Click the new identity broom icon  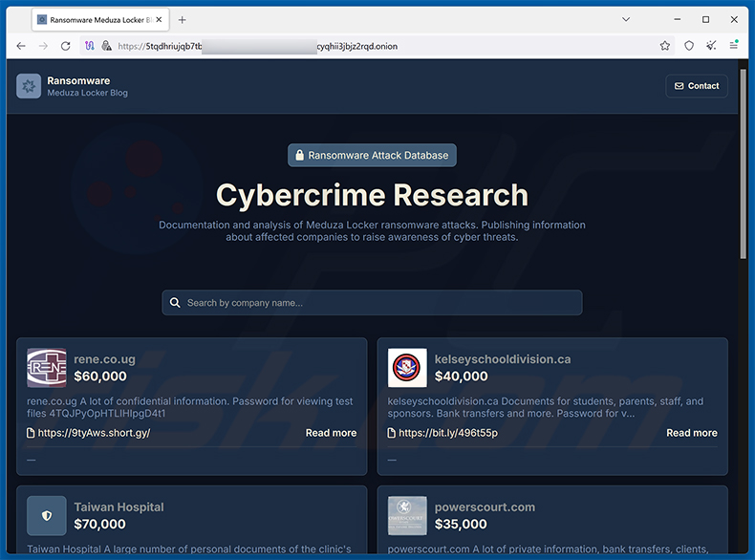pyautogui.click(x=711, y=46)
